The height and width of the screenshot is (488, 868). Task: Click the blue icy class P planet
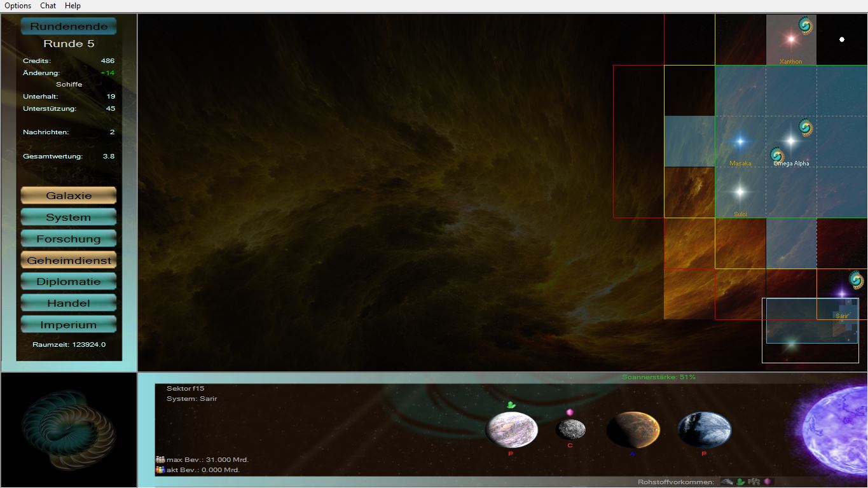(x=704, y=429)
